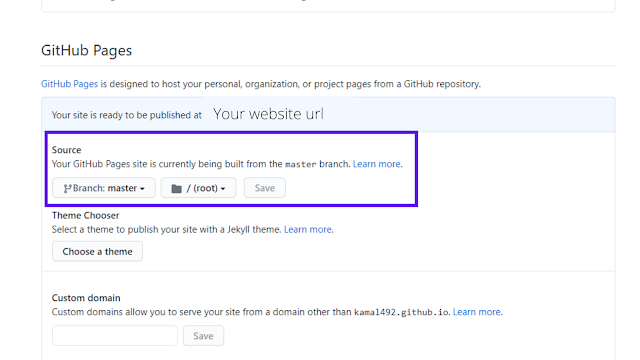Open Learn more link for Jekyll theme
This screenshot has width=640, height=360.
point(308,229)
